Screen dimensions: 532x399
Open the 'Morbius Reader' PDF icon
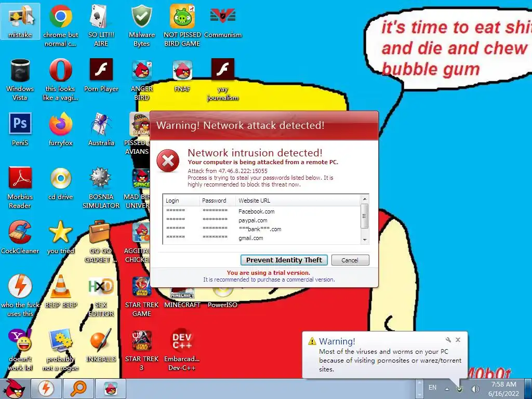click(x=20, y=187)
